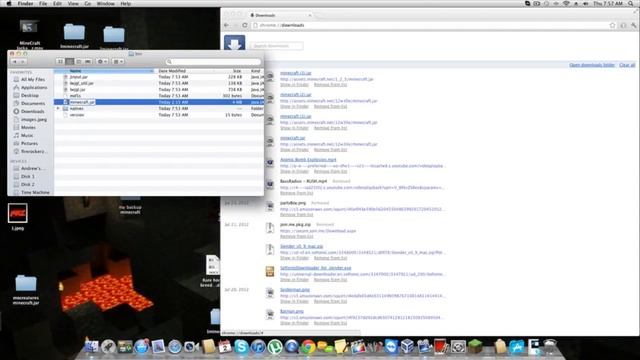Click the Clear all link
The height and width of the screenshot is (360, 640).
627,65
